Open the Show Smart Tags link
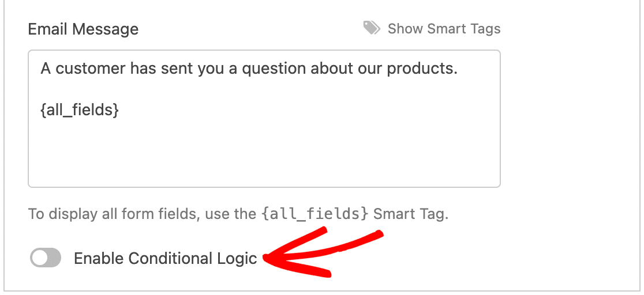Image resolution: width=644 pixels, height=295 pixels. coord(443,29)
